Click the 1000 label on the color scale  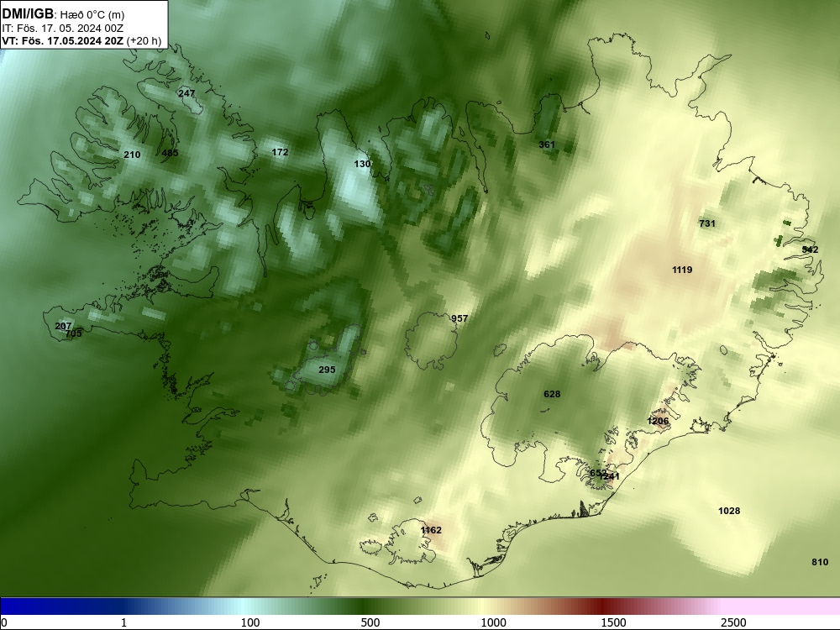493,622
